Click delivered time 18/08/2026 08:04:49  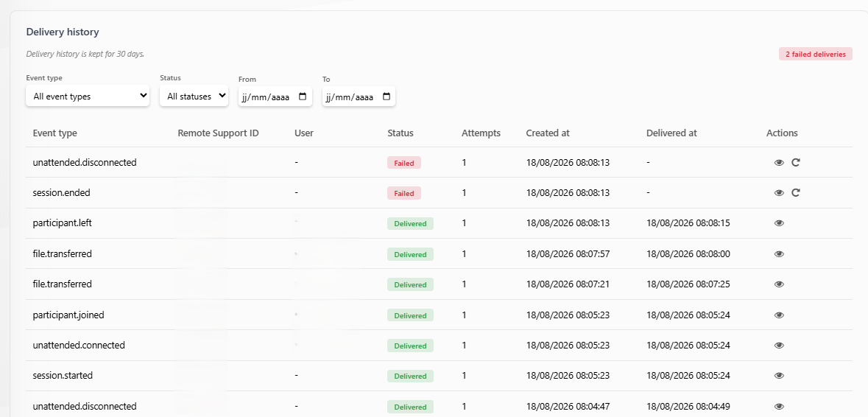click(688, 407)
